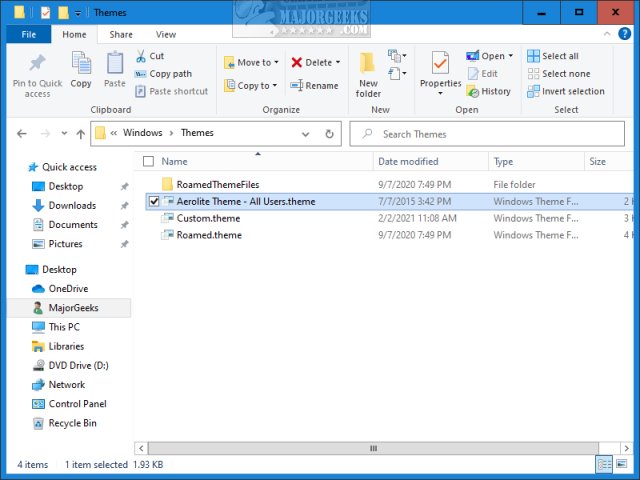The image size is (640, 480).
Task: Switch to the Share tab
Action: click(x=121, y=34)
